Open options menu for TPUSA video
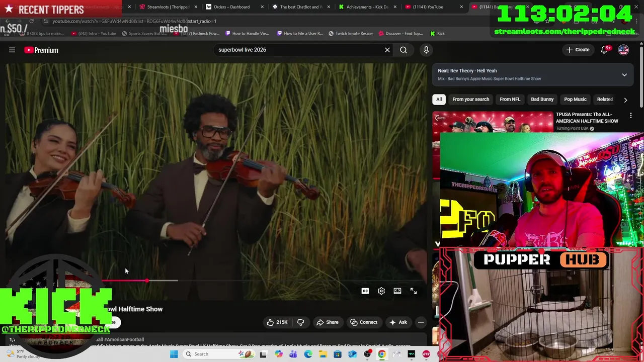 point(631,116)
